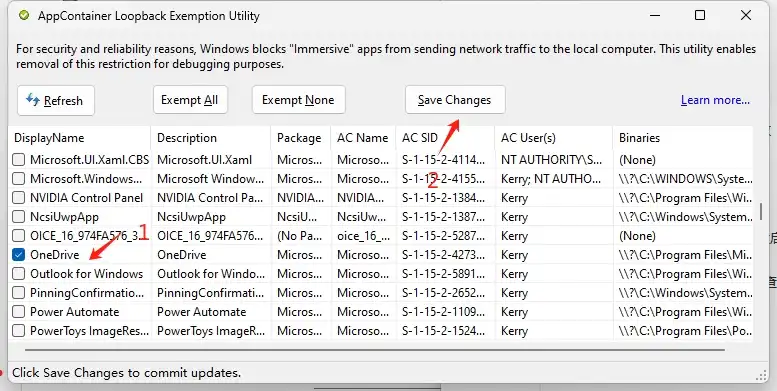Click the Binaries column header
Image resolution: width=777 pixels, height=391 pixels.
(x=683, y=138)
